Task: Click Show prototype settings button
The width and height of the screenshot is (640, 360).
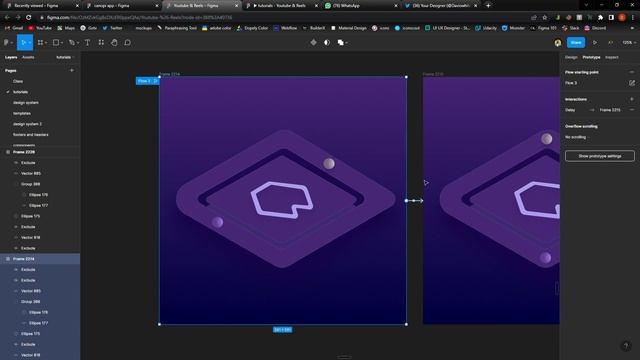Action: coord(600,156)
